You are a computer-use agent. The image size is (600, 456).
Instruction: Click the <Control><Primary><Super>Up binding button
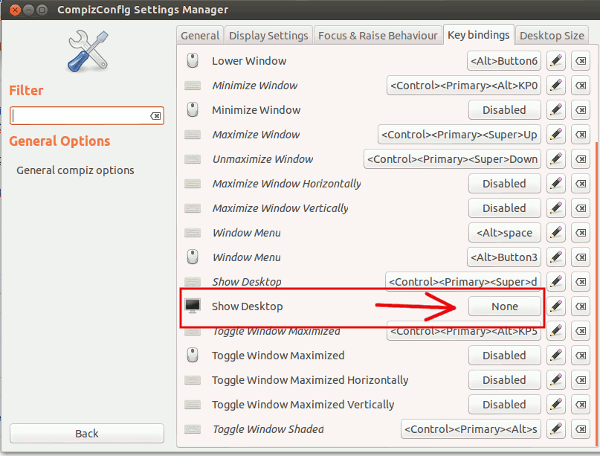(459, 135)
